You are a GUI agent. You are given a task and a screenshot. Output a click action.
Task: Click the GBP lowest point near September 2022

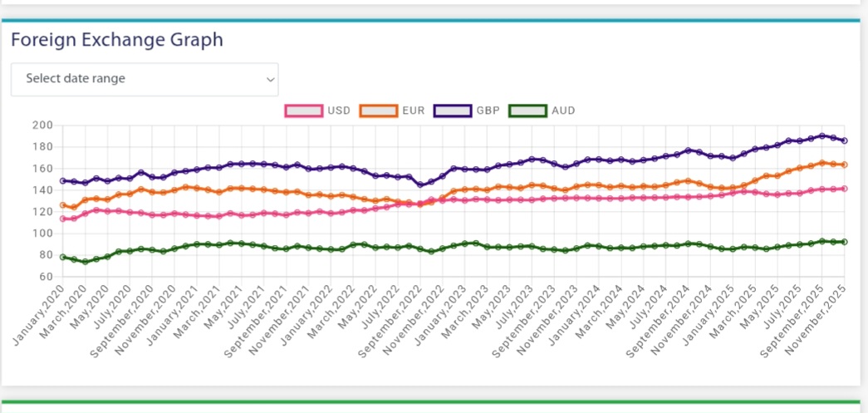click(x=420, y=184)
